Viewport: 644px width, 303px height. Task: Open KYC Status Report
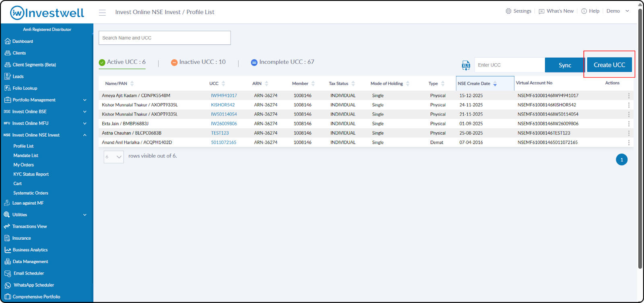[x=31, y=174]
